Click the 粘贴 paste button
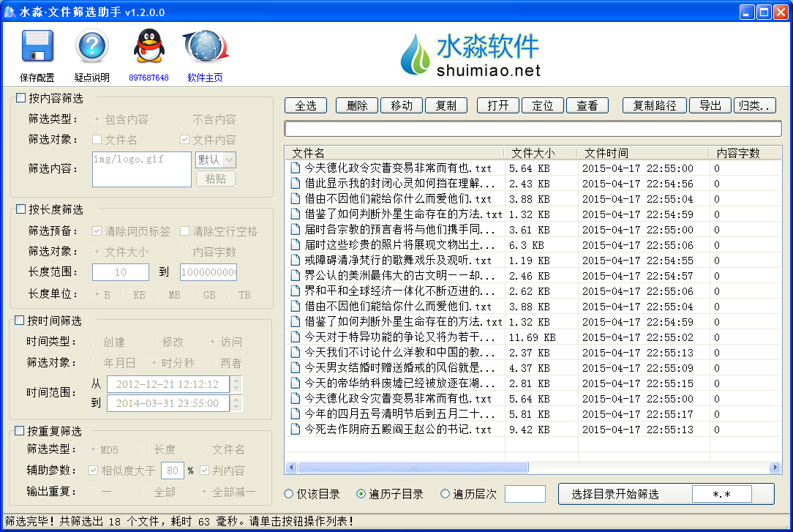793x532 pixels. coord(215,178)
